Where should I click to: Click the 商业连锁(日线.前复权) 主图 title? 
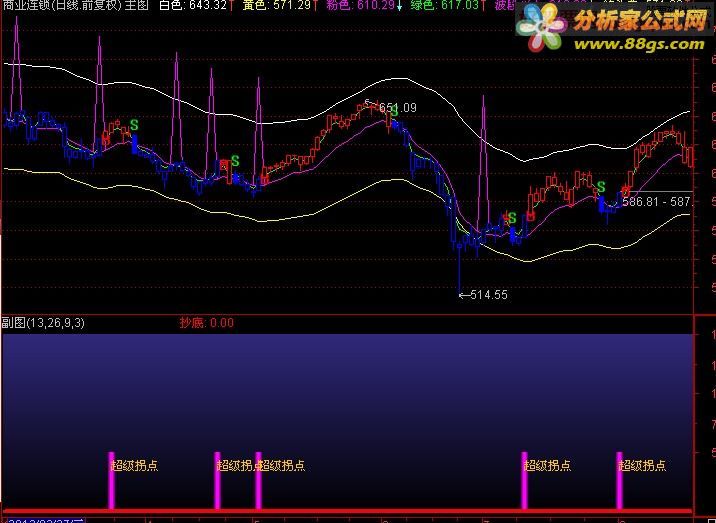[75, 6]
